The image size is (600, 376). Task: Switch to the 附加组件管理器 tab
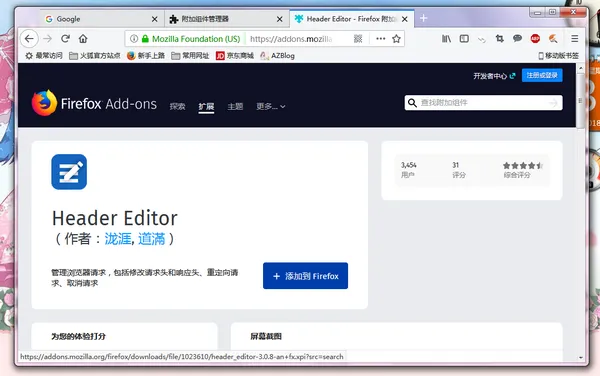coord(227,19)
